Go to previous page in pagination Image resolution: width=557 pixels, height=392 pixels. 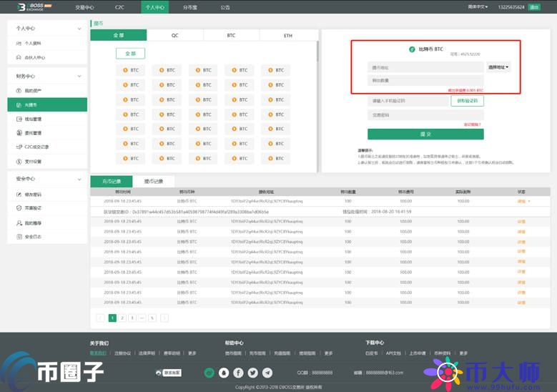[101, 318]
